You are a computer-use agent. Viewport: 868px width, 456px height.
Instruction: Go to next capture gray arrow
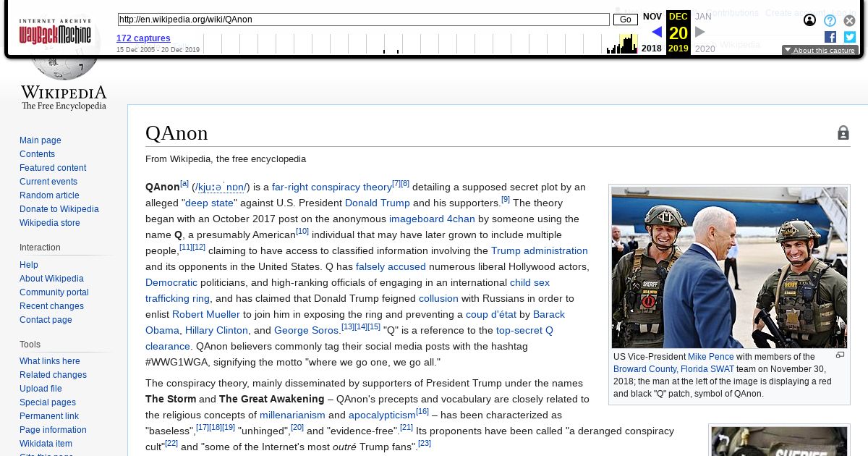[699, 32]
